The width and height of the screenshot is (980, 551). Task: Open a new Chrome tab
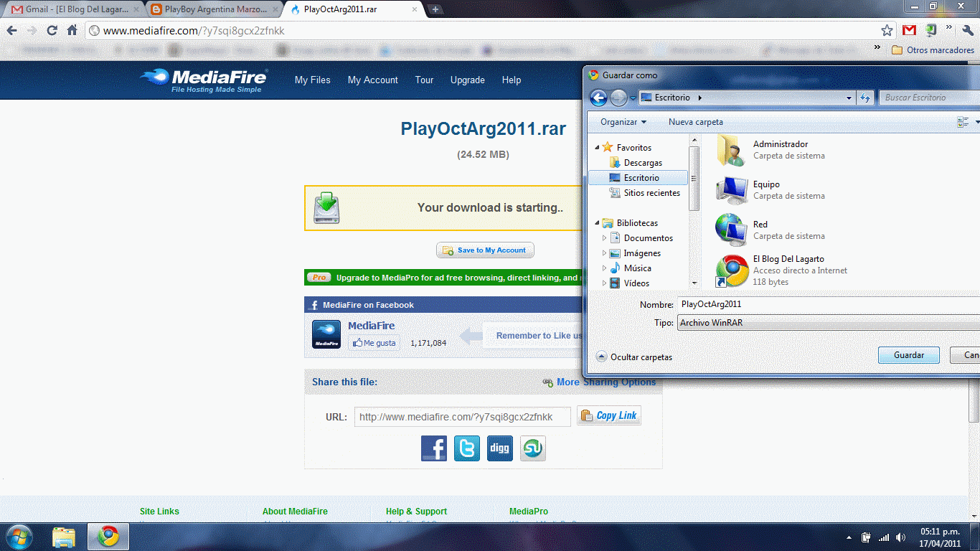pyautogui.click(x=435, y=9)
